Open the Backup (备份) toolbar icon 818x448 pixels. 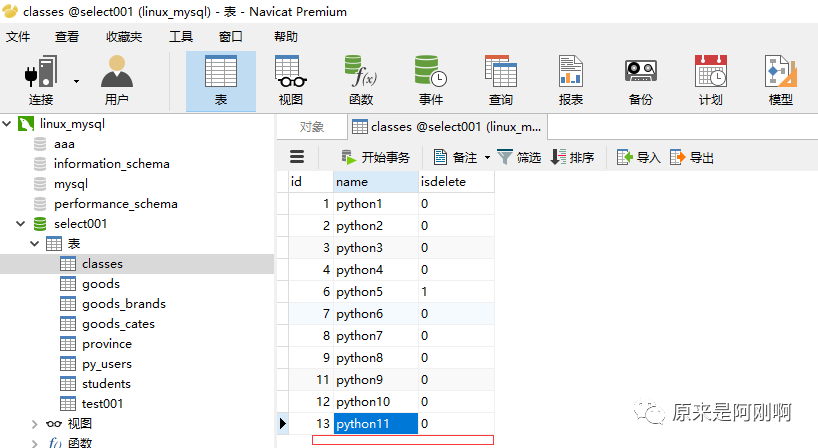tap(641, 81)
